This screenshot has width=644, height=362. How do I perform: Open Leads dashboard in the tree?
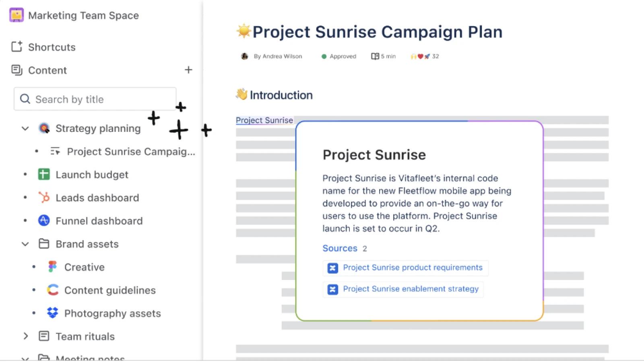pos(97,198)
